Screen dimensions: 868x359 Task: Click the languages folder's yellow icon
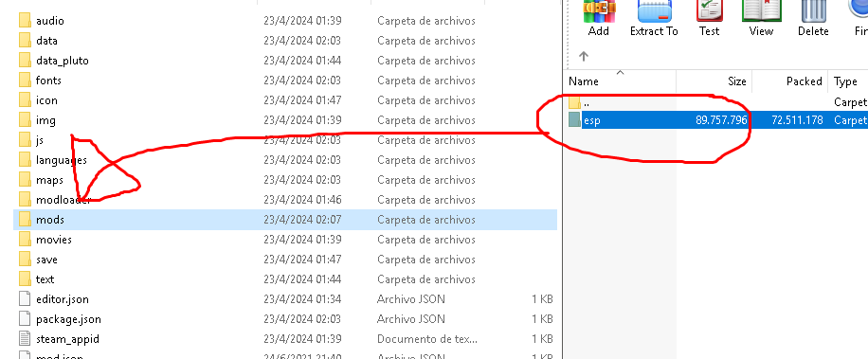point(25,160)
